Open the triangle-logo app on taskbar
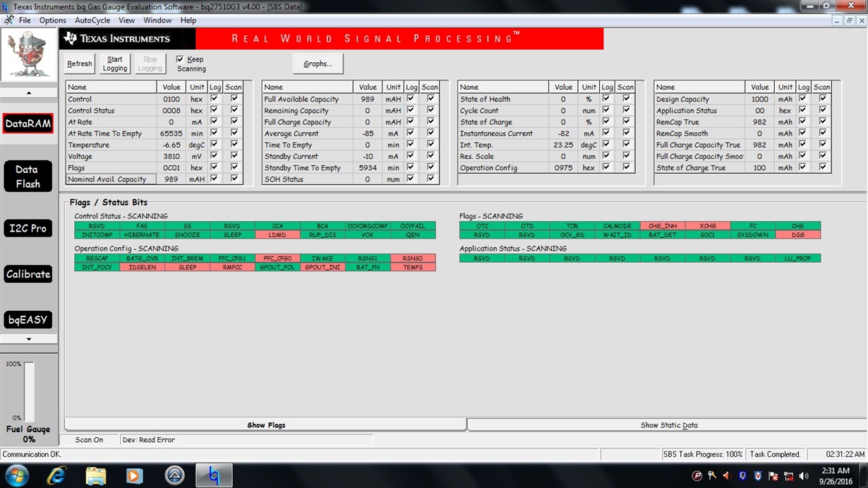This screenshot has height=488, width=868. click(x=174, y=475)
